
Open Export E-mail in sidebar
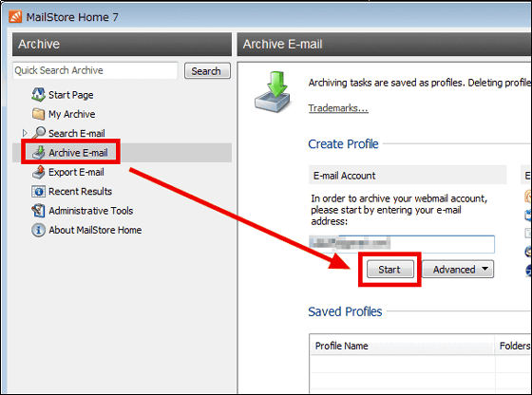76,172
